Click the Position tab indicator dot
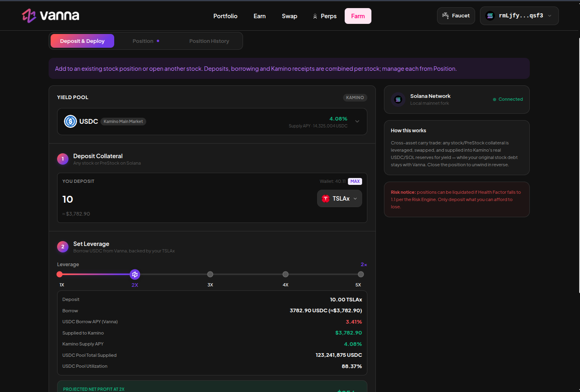This screenshot has height=392, width=580. pos(158,41)
